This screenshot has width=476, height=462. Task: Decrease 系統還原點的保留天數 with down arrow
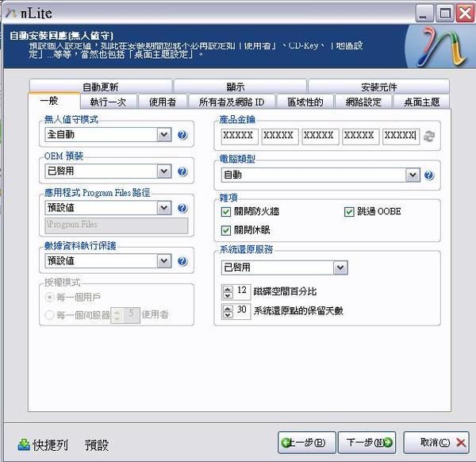pos(228,314)
